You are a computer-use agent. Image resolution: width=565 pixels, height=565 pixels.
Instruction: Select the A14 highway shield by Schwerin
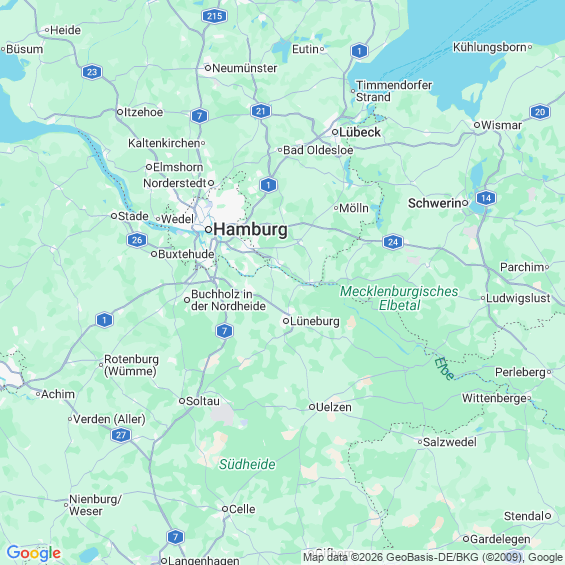pyautogui.click(x=486, y=198)
